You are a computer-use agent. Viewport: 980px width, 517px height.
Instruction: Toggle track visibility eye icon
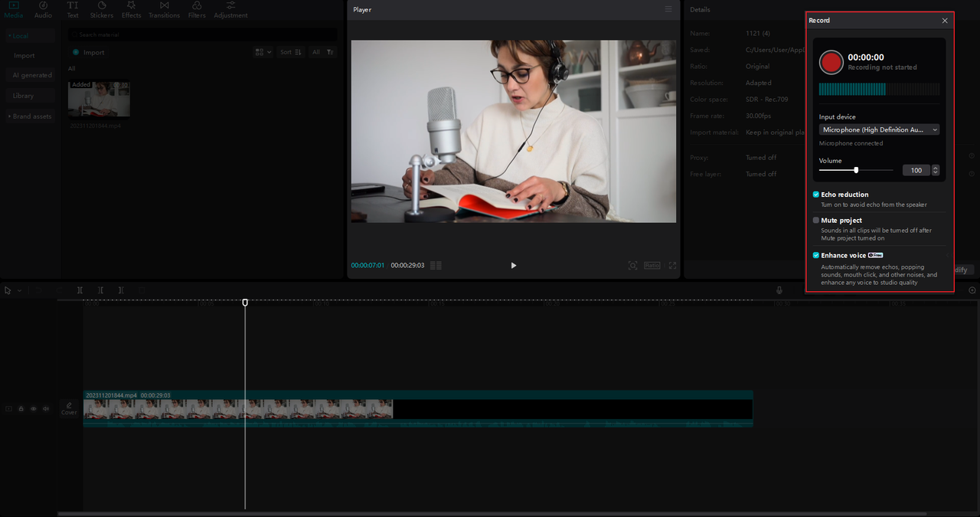(34, 409)
